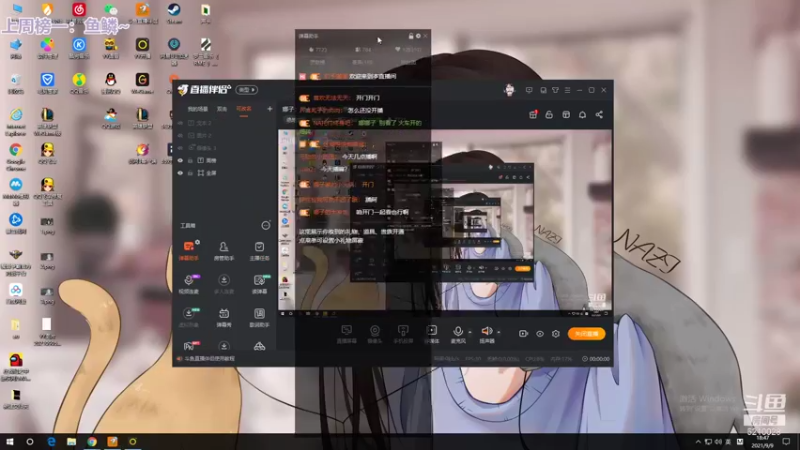
Task: Open Windows Start menu
Action: click(10, 441)
